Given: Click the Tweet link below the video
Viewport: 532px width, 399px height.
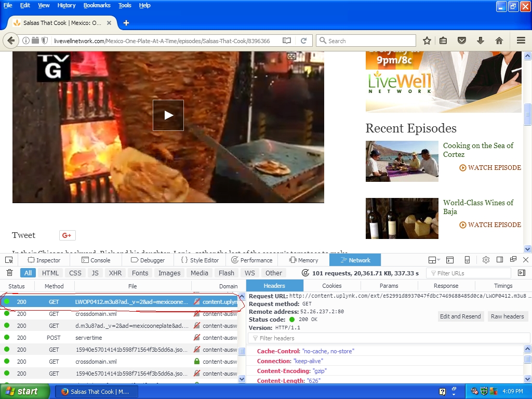Looking at the screenshot, I should click(24, 235).
